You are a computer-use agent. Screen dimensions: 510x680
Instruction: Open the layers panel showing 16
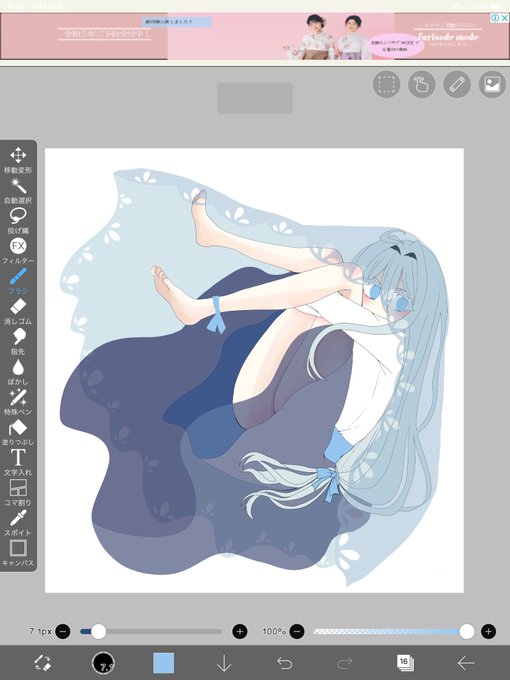pyautogui.click(x=405, y=663)
